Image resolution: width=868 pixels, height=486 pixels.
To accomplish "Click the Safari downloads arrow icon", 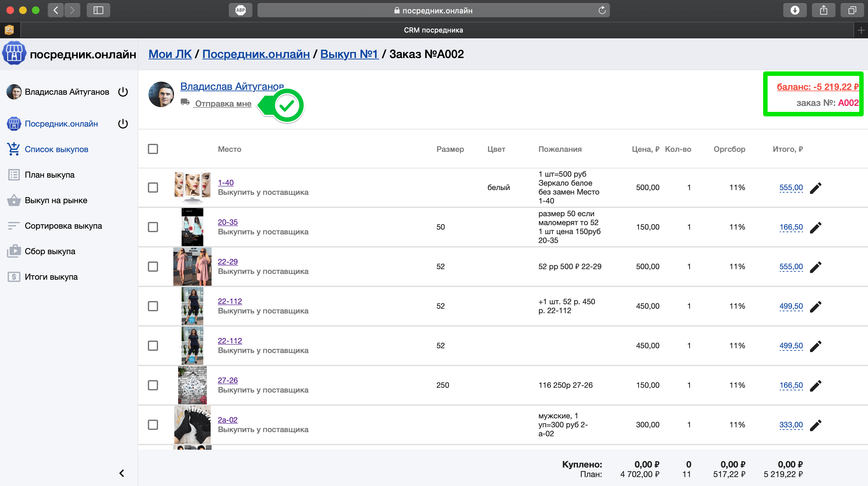I will pos(794,10).
